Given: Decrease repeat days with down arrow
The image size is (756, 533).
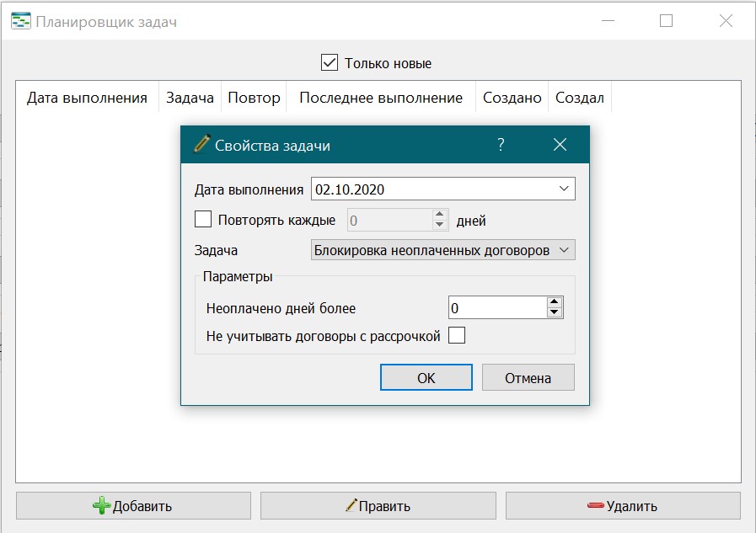Looking at the screenshot, I should [439, 225].
